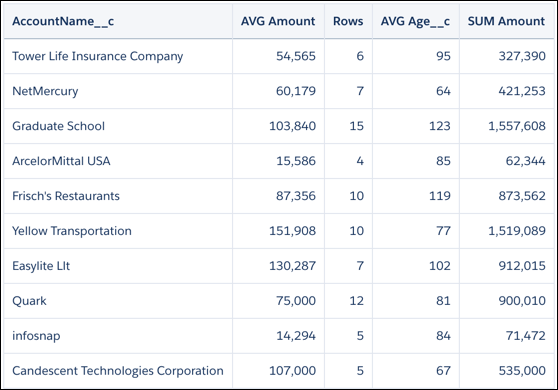Click Rows count 5 for infosnap
This screenshot has width=558, height=390.
point(360,336)
